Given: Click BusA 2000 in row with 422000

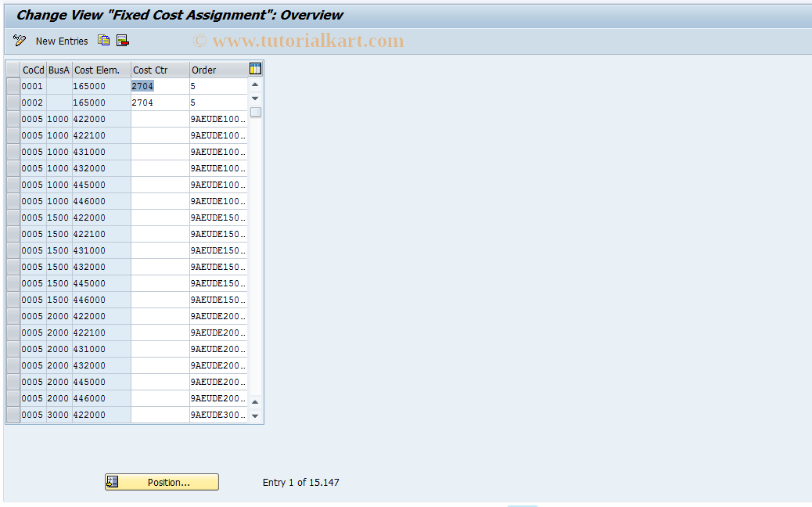Looking at the screenshot, I should [59, 316].
